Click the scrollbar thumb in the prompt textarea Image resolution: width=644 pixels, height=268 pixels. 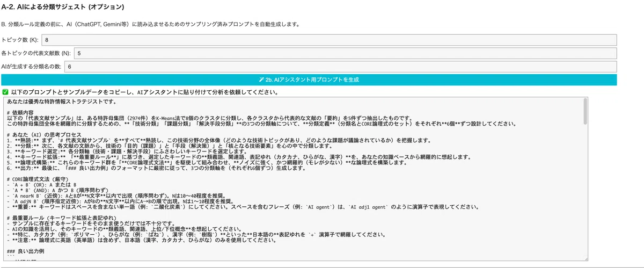coord(585,112)
